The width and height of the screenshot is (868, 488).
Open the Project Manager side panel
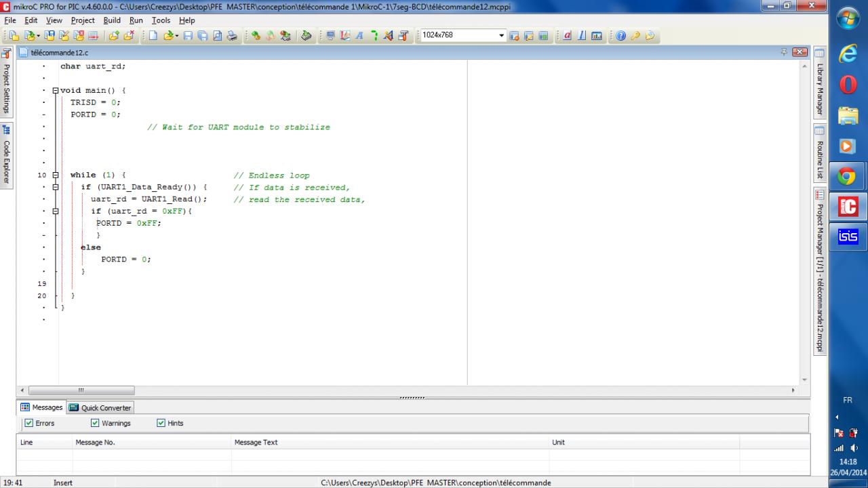[819, 271]
